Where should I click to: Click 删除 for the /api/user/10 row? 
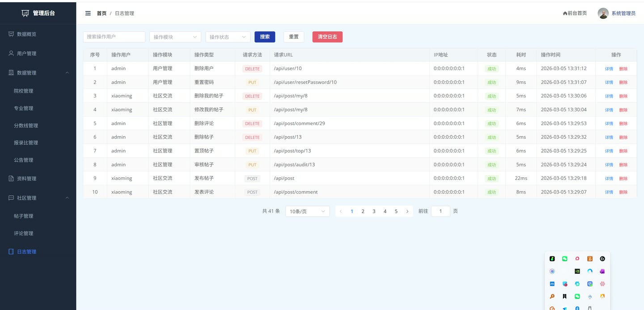(x=623, y=69)
